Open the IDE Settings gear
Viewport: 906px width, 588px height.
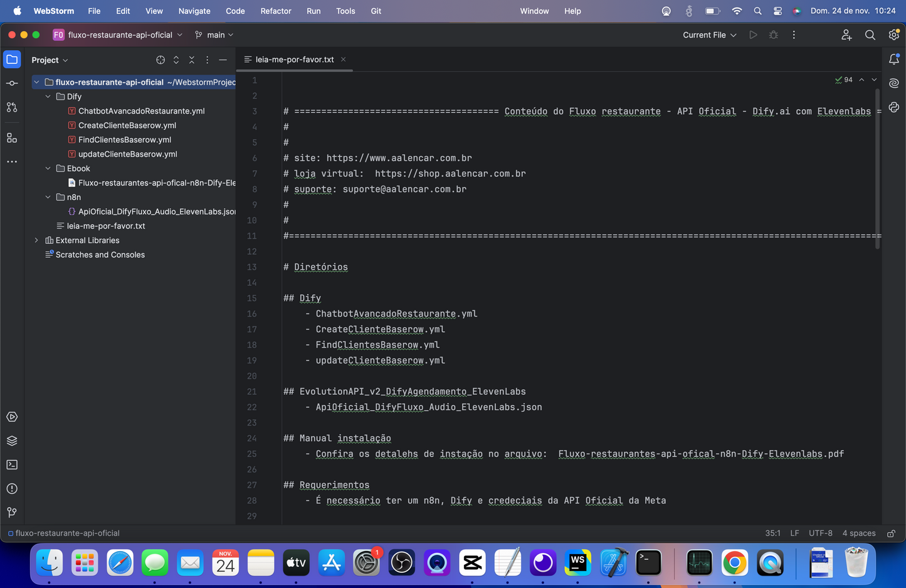(893, 35)
